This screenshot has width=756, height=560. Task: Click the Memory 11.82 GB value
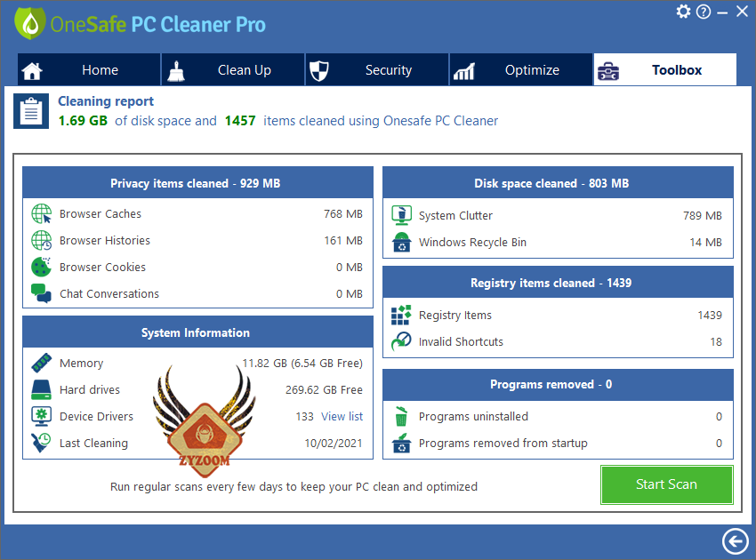click(302, 363)
